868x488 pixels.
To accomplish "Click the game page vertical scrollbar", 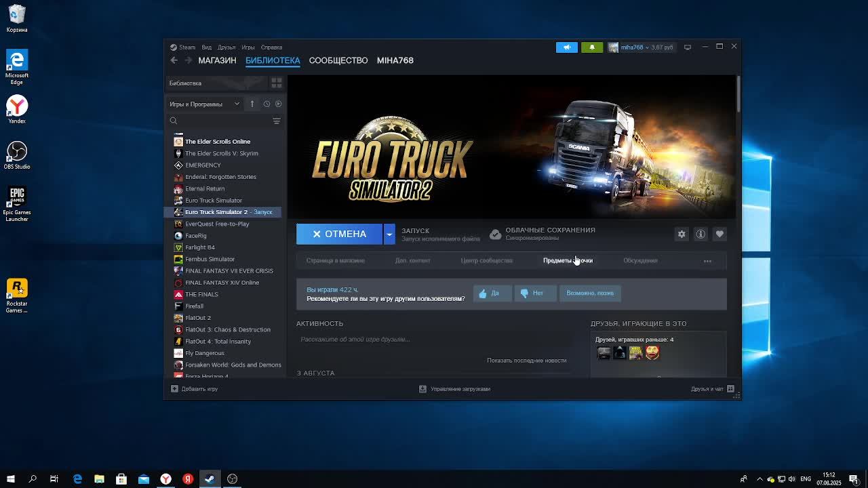I will (738, 94).
